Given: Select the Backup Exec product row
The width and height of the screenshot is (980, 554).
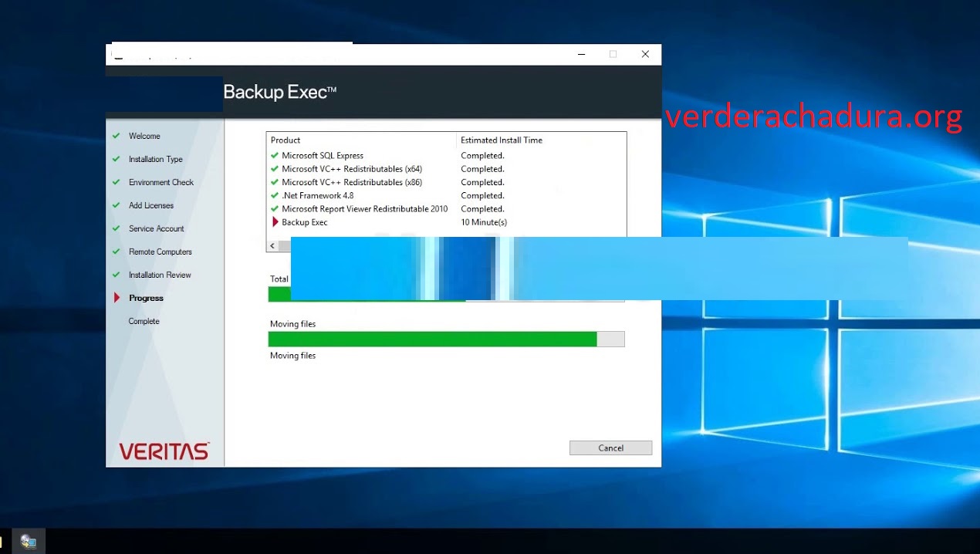Looking at the screenshot, I should [x=446, y=222].
